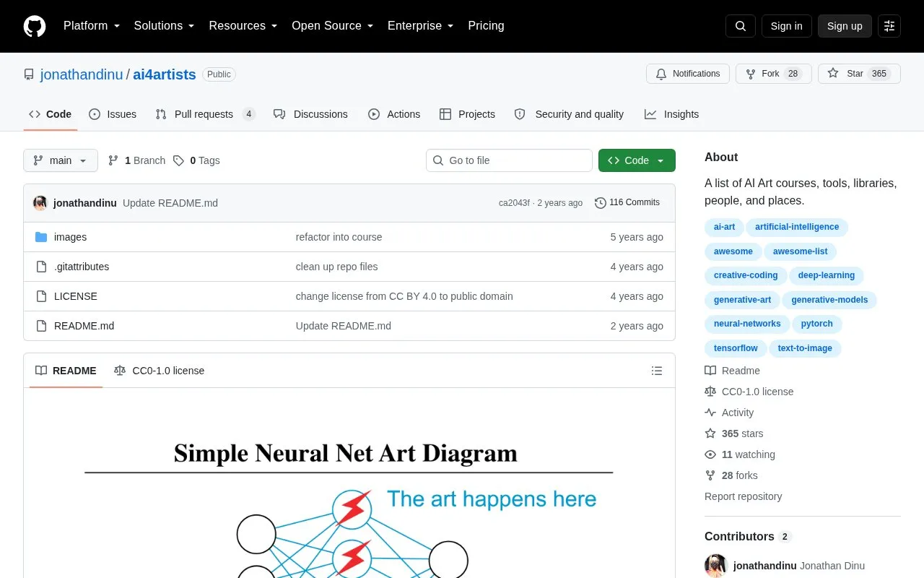Open the Insights tab
The height and width of the screenshot is (578, 924).
[671, 114]
